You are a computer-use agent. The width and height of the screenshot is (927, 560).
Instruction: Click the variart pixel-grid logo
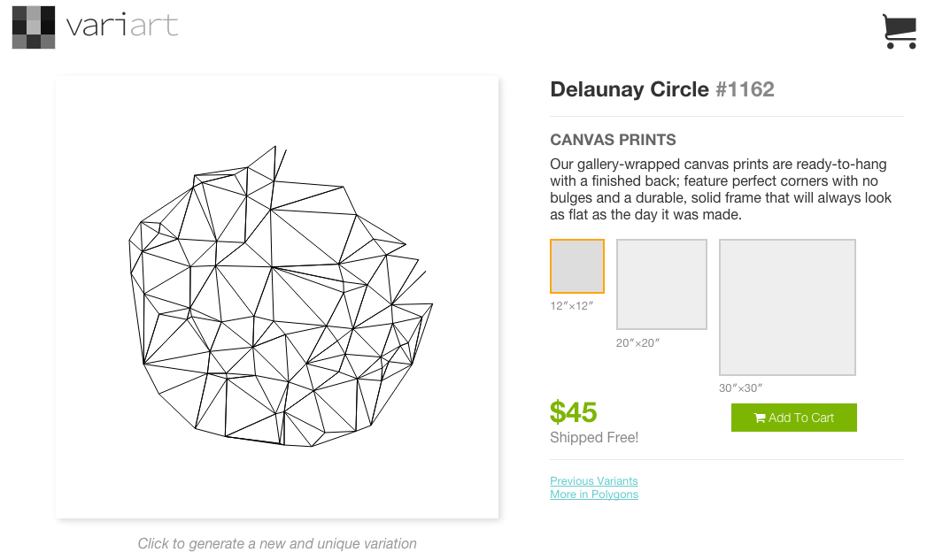[34, 27]
